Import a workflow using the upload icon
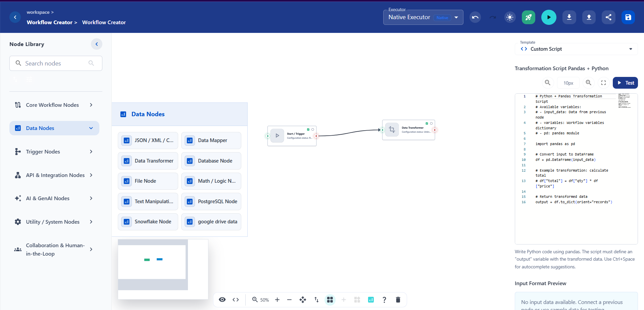 [x=589, y=17]
